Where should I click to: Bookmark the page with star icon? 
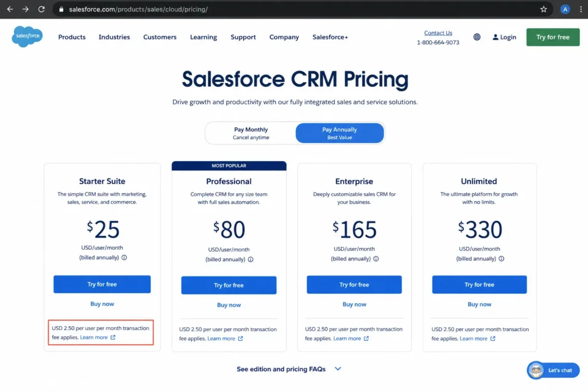[x=543, y=9]
